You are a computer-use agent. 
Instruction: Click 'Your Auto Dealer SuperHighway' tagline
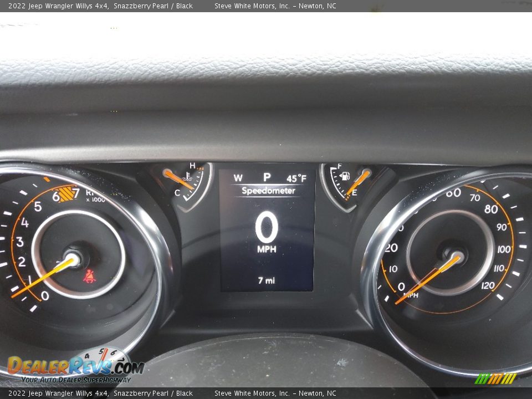[76, 380]
